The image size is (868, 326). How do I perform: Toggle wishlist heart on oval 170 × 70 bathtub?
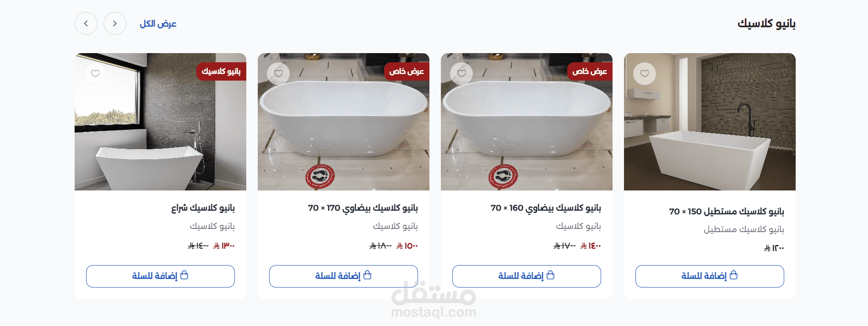tap(278, 73)
